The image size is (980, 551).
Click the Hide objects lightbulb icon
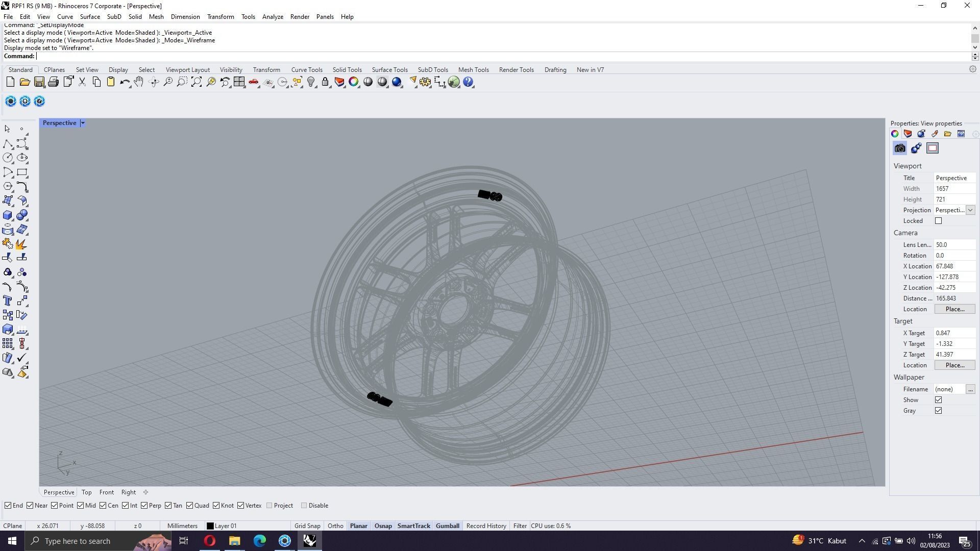tap(311, 82)
